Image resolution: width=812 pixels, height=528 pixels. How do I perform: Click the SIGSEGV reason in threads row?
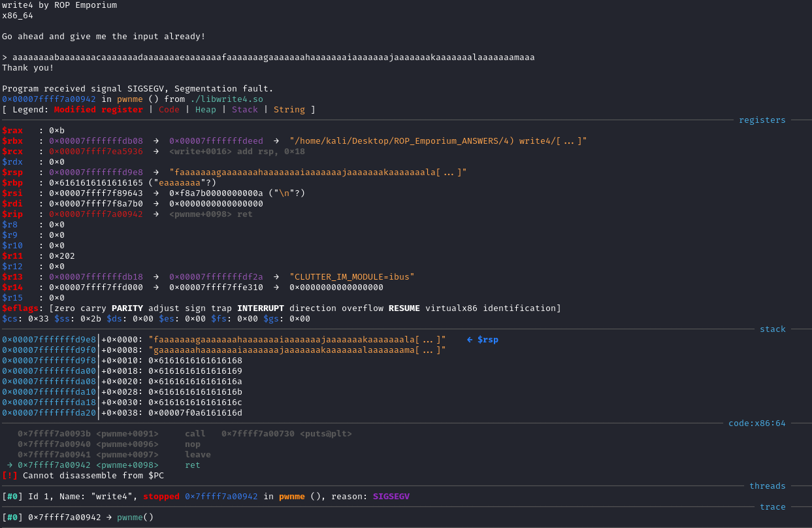(x=391, y=497)
